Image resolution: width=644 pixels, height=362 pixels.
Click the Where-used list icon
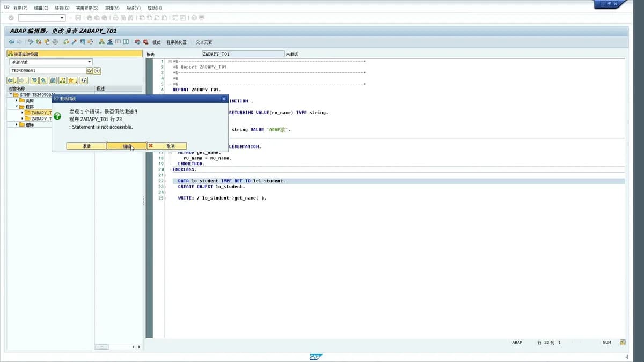pyautogui.click(x=91, y=42)
